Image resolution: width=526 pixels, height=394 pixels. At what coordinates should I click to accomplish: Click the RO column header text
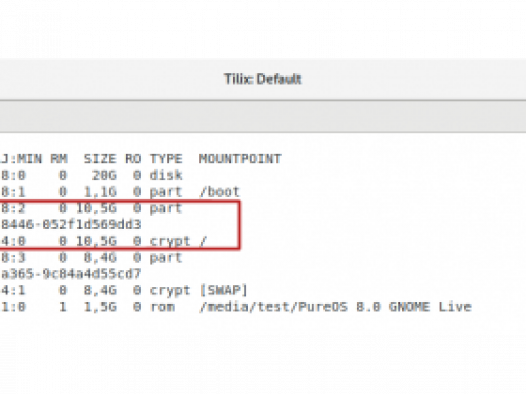[133, 159]
